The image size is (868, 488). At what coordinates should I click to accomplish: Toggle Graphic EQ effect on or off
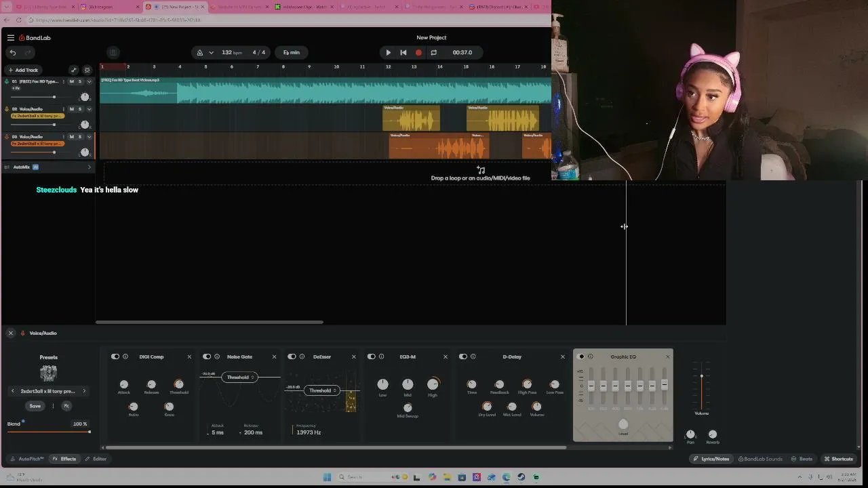580,357
